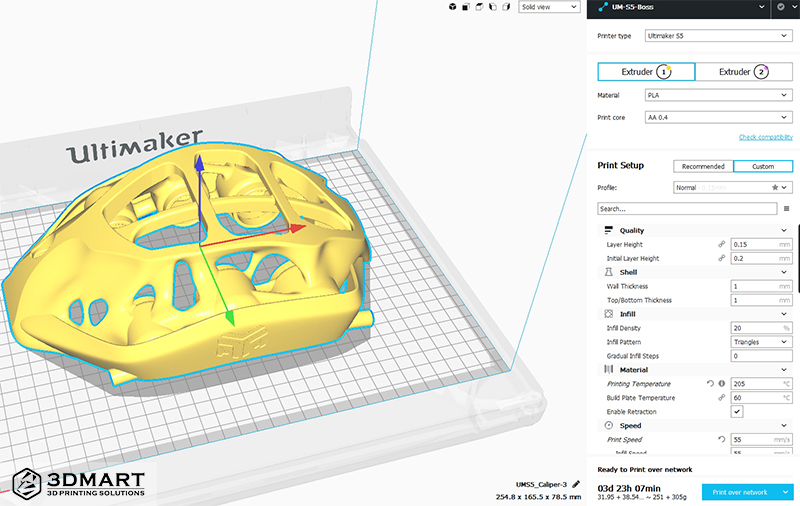Screen dimensions: 800x506
Task: Open the Infill Pattern Triangles dropdown
Action: (761, 342)
